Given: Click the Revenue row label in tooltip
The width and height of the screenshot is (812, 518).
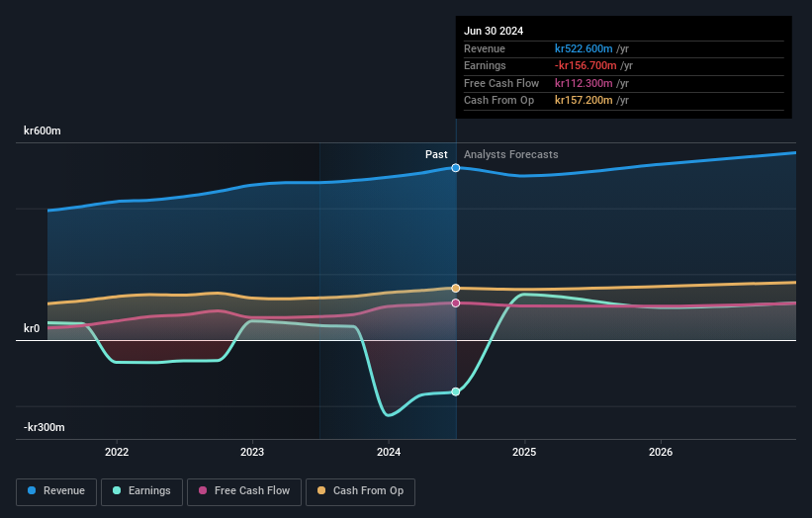Looking at the screenshot, I should point(485,48).
